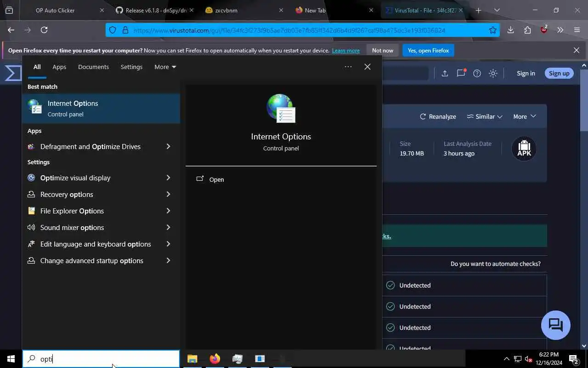This screenshot has height=368, width=588.
Task: Click the Optimize visual display icon
Action: tap(31, 178)
